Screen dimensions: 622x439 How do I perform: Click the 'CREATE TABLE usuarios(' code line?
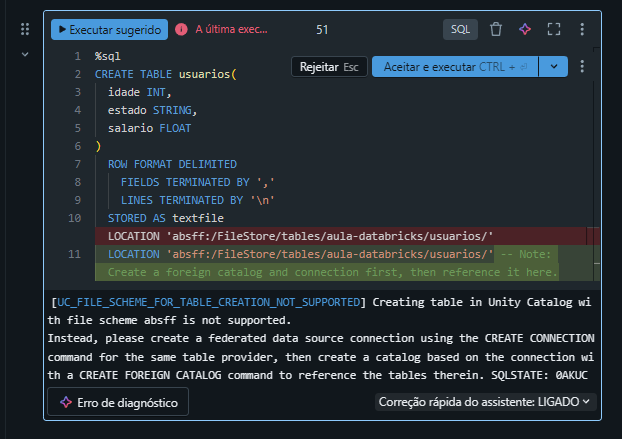click(165, 74)
